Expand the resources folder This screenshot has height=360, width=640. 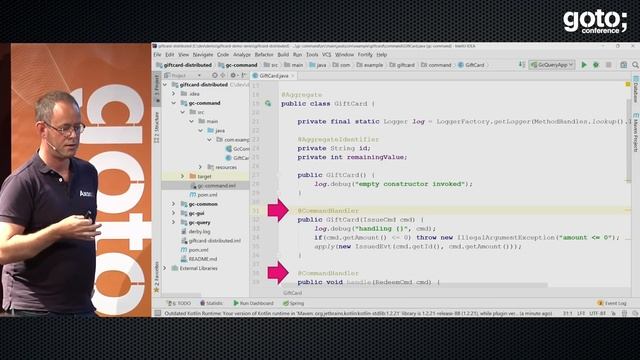[200, 167]
